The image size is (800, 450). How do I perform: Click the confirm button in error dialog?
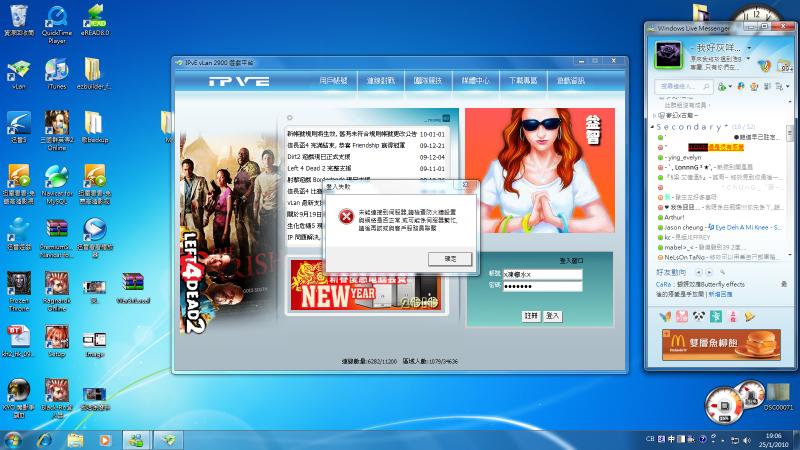click(x=450, y=259)
